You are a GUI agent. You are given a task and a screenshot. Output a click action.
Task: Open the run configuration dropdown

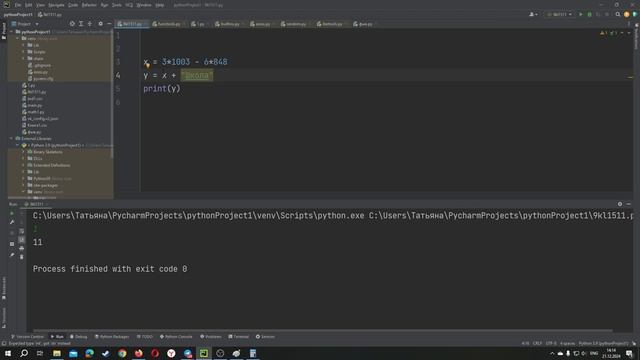point(559,14)
